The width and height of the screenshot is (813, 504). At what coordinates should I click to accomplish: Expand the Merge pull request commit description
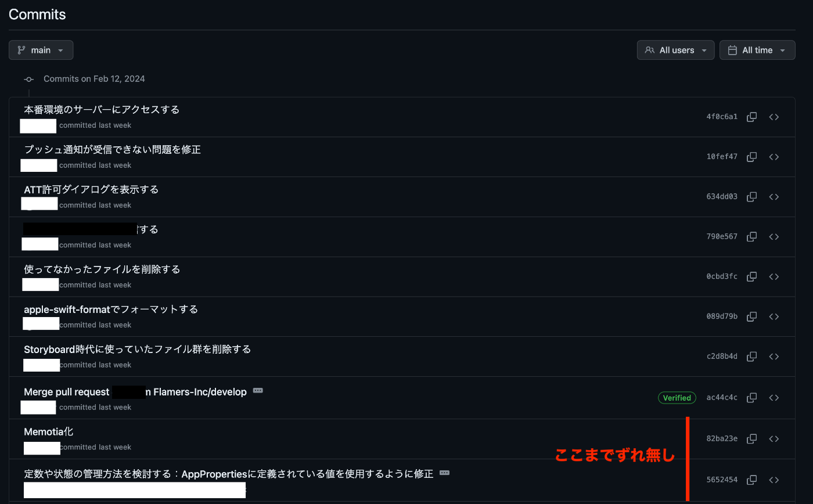pyautogui.click(x=258, y=391)
